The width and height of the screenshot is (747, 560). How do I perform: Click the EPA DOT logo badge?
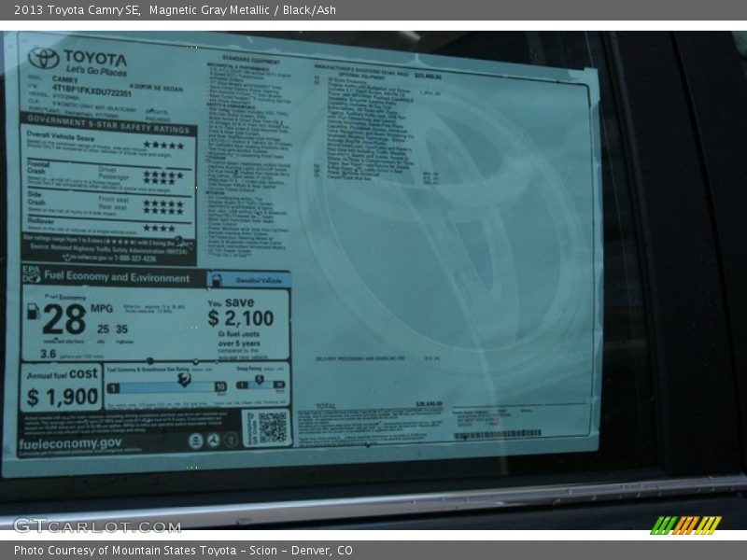click(31, 274)
